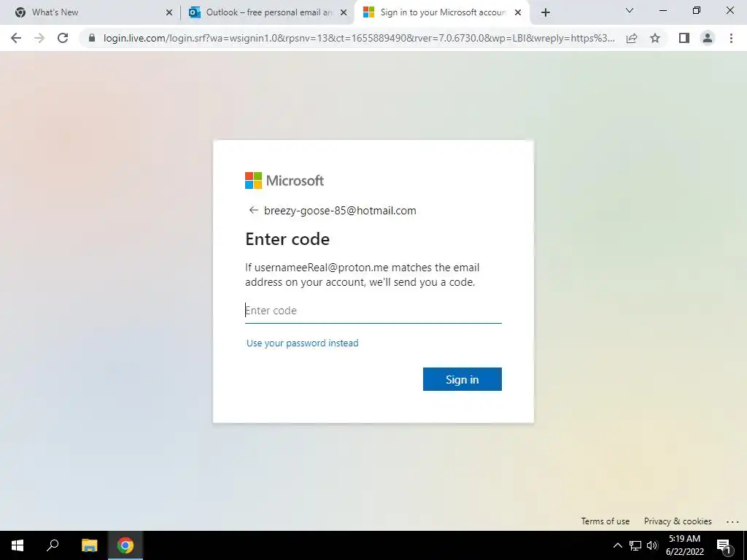Expand the tab search chevron
Viewport: 747px width, 560px height.
[630, 10]
